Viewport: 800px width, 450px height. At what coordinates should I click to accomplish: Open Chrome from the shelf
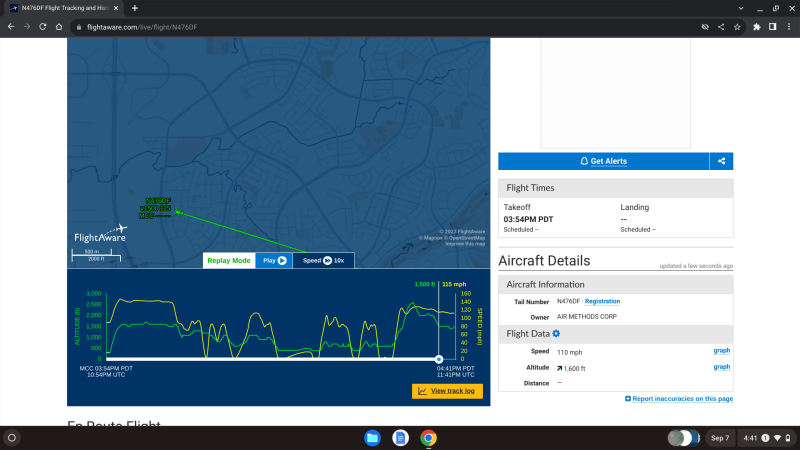pos(429,438)
